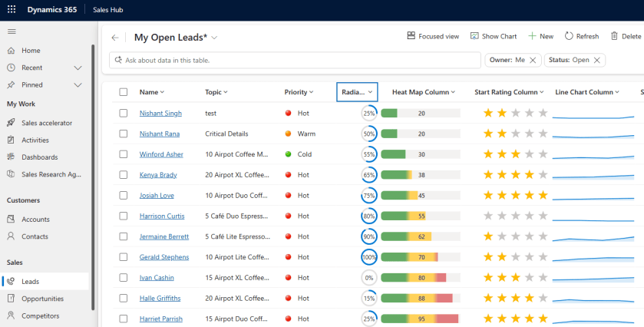This screenshot has height=327, width=644.
Task: Open the Nishant Singh lead link
Action: click(x=160, y=113)
